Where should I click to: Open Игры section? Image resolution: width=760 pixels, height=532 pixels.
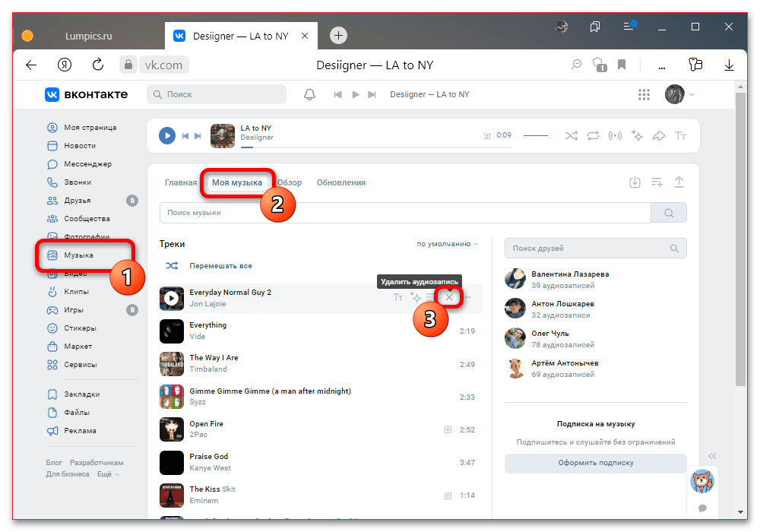(x=65, y=310)
